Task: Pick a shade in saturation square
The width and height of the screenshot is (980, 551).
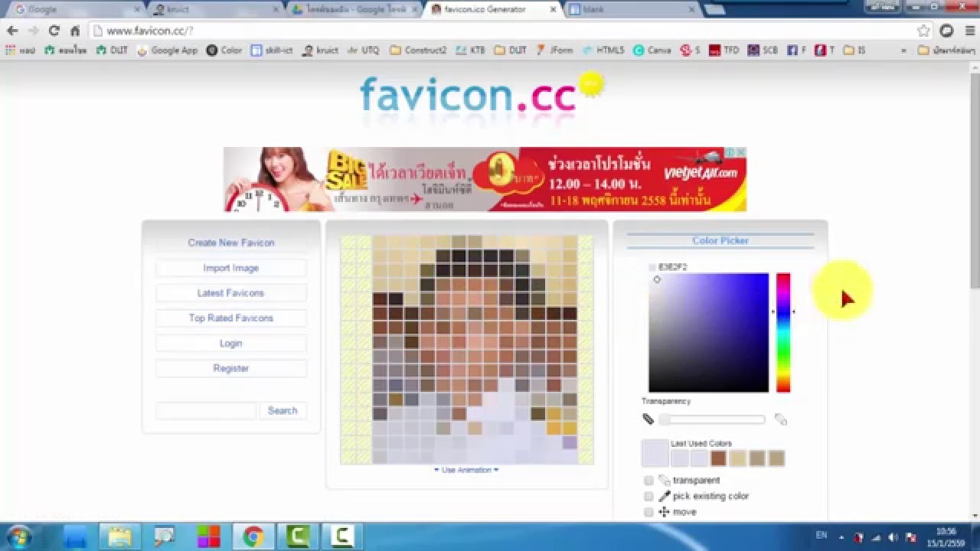Action: point(708,332)
